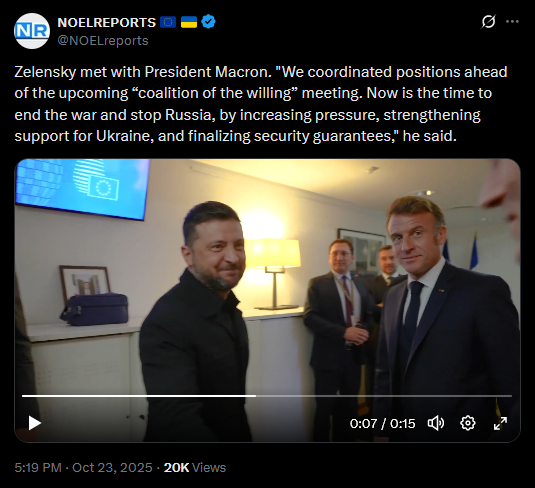Click the Oct 23, 2025 date

click(x=112, y=468)
